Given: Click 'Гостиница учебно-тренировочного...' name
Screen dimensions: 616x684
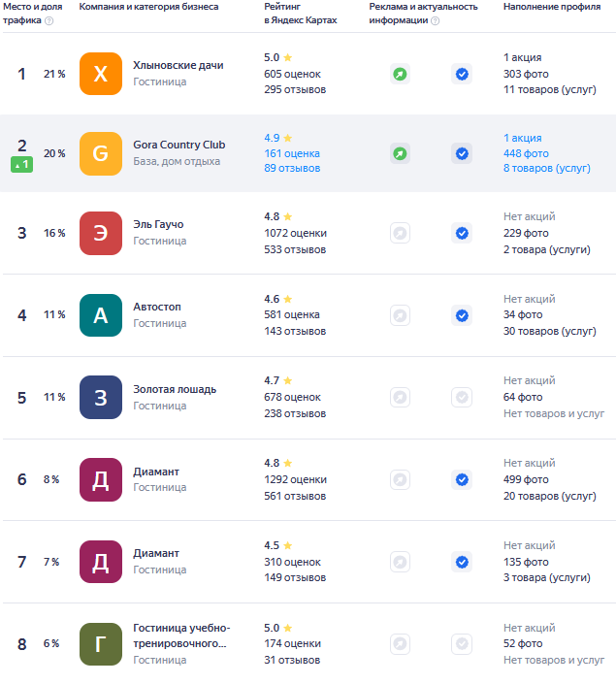Looking at the screenshot, I should [x=181, y=635].
